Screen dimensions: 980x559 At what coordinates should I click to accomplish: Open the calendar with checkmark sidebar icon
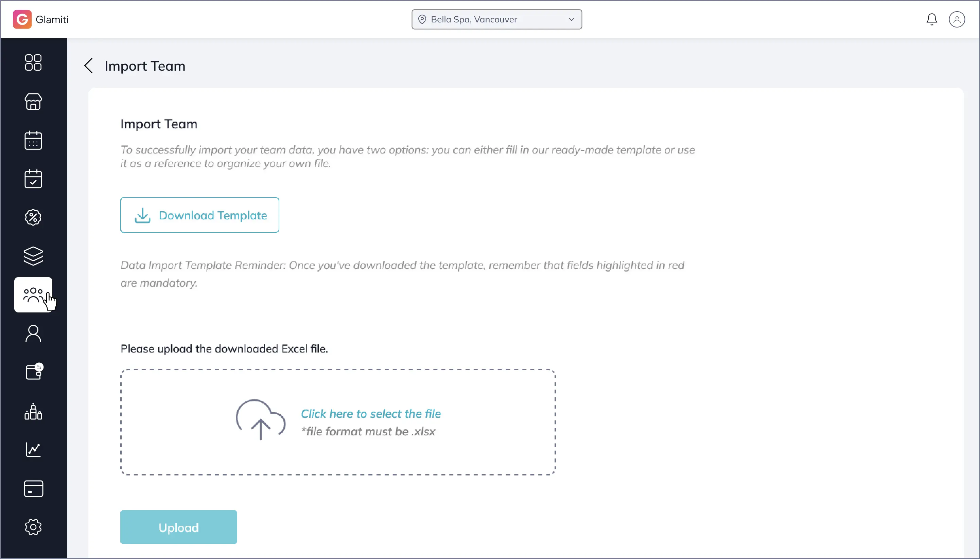coord(33,179)
